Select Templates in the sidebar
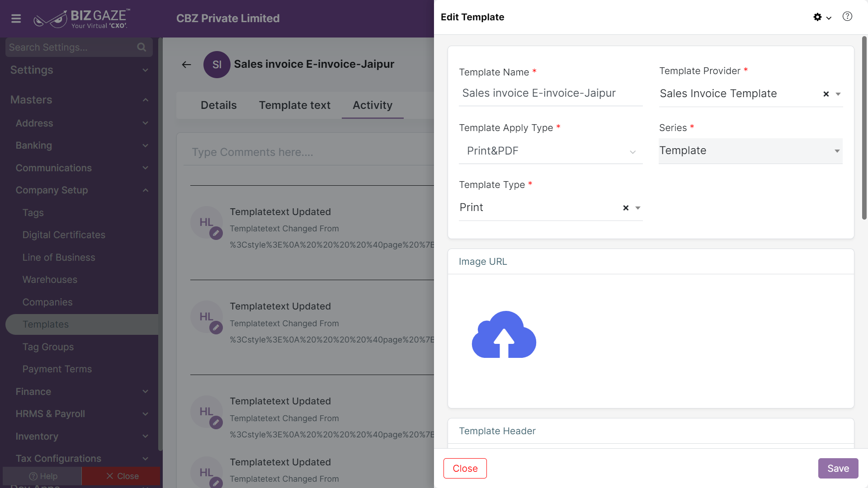The width and height of the screenshot is (868, 488). [82, 324]
